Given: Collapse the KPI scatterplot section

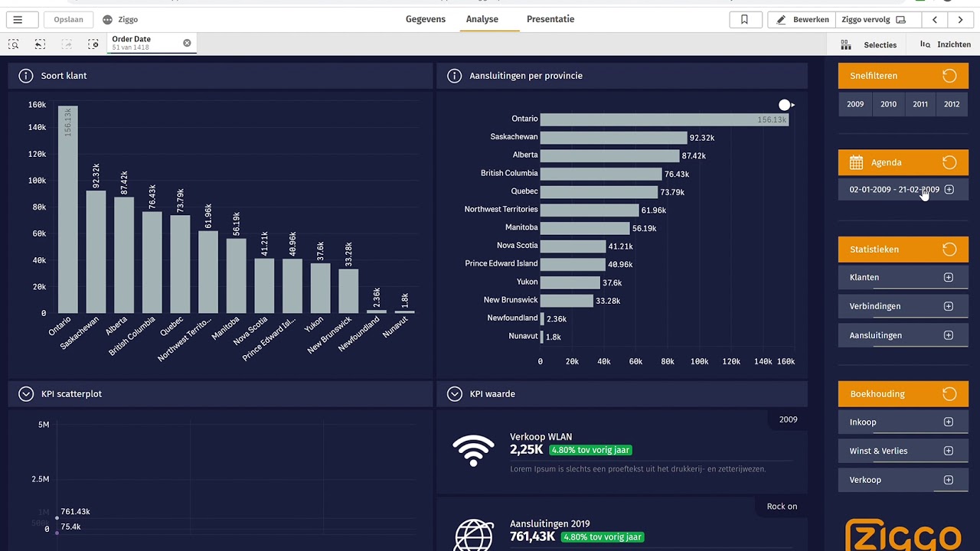Looking at the screenshot, I should click(26, 393).
